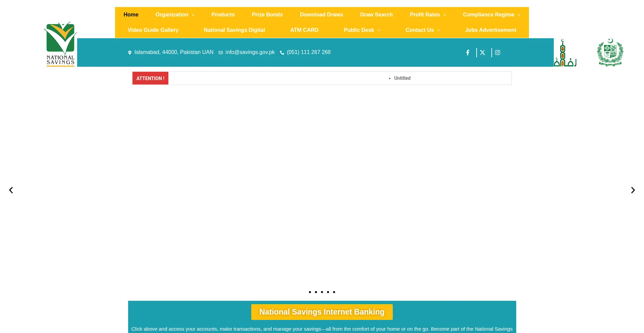Open the Prize Bonds page

[x=267, y=15]
